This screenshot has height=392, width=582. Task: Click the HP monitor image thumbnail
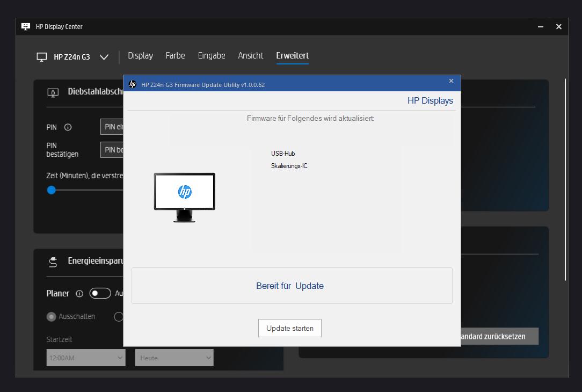coord(185,198)
